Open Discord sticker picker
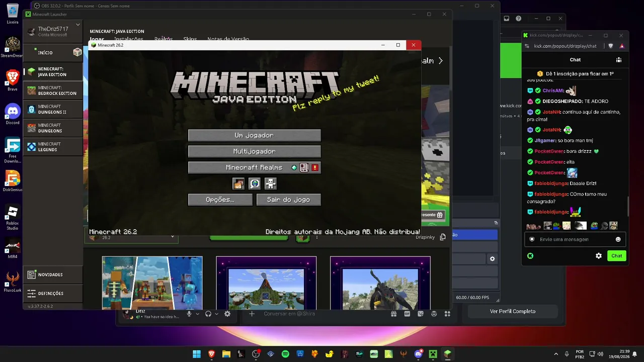 (x=421, y=314)
